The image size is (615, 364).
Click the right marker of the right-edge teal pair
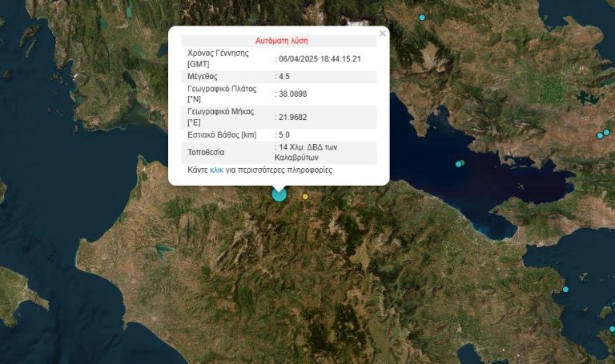coord(607,132)
